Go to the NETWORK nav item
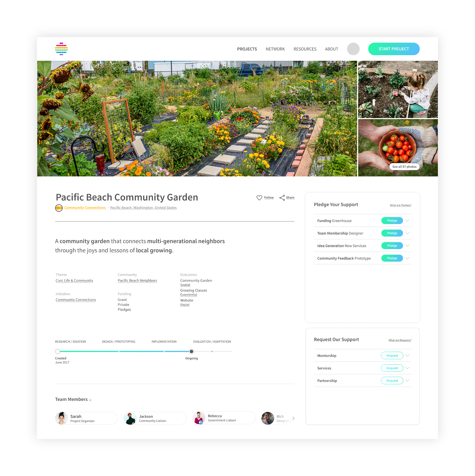The width and height of the screenshot is (475, 476). click(x=275, y=49)
